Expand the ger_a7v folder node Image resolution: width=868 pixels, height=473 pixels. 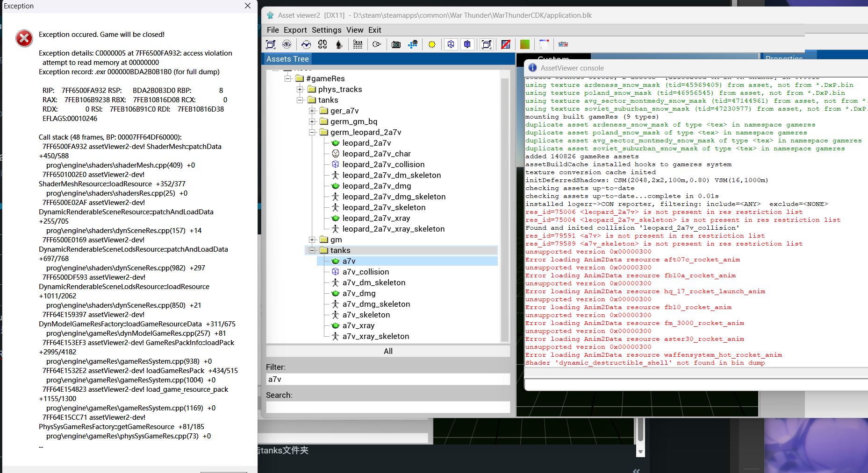point(312,111)
